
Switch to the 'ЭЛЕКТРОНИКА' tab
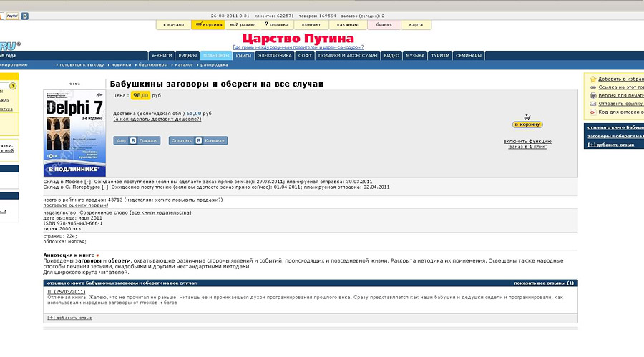tap(275, 55)
